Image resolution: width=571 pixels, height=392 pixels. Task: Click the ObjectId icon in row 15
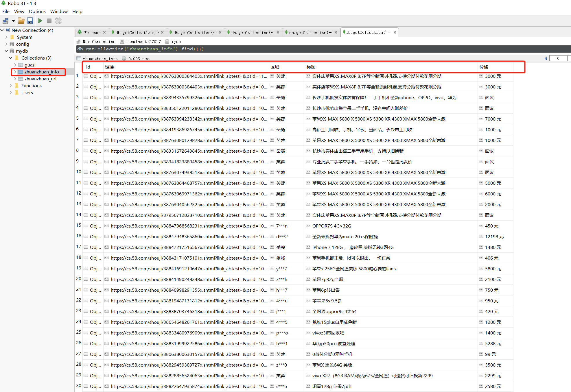click(x=86, y=226)
